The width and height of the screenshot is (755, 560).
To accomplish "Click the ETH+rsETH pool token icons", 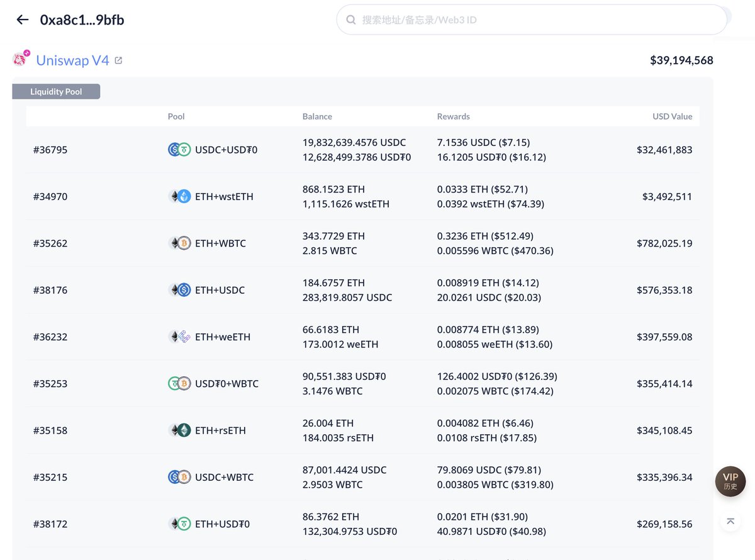I will (179, 430).
